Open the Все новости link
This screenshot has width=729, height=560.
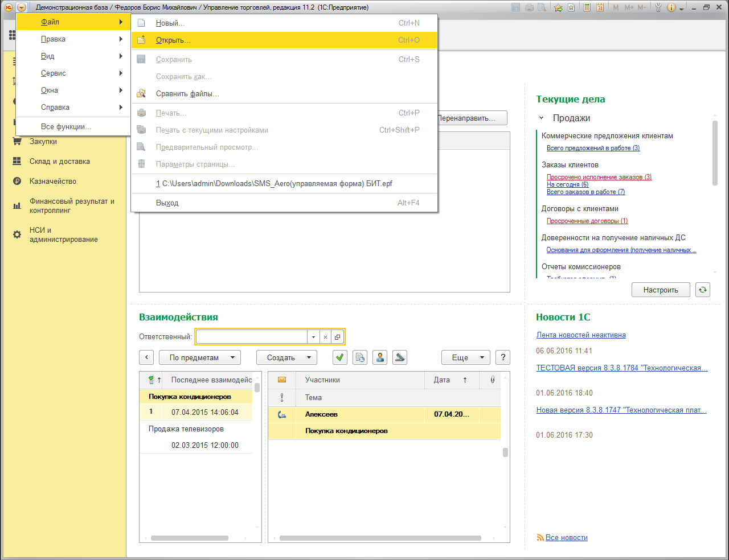tap(566, 537)
